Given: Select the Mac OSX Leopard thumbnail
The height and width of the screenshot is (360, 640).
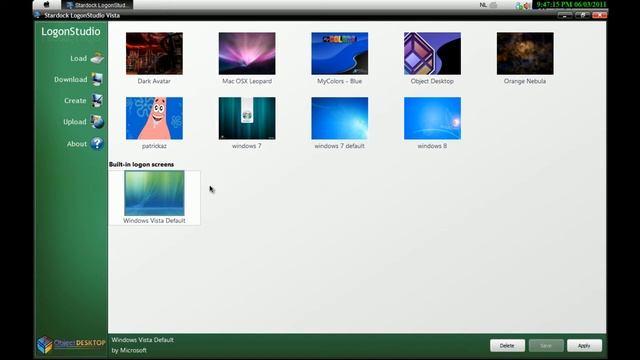Looking at the screenshot, I should click(x=247, y=53).
